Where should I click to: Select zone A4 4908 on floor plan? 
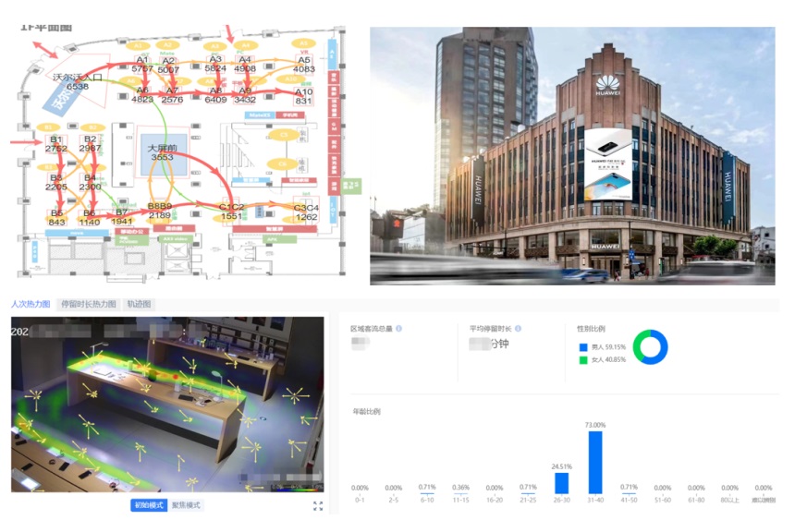click(x=245, y=64)
